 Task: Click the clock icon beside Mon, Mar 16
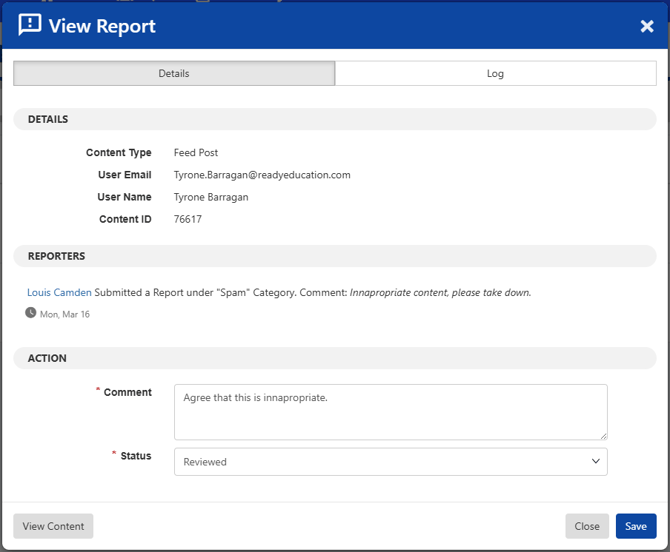[x=31, y=313]
